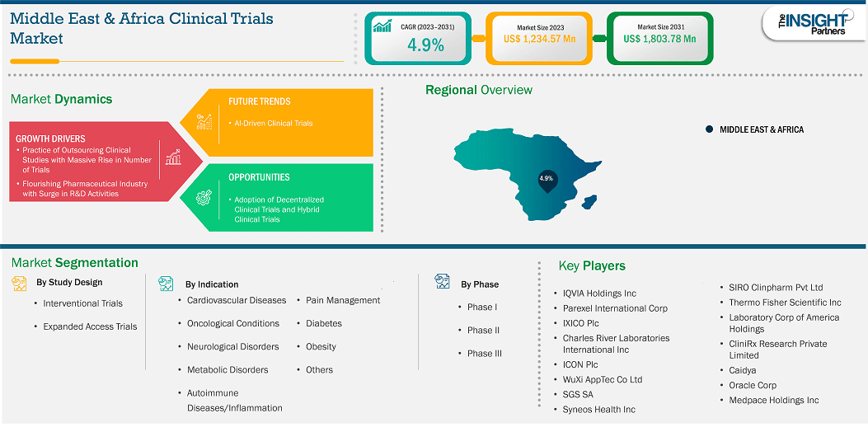This screenshot has height=432, width=868.
Task: Click 'Expanded Access Trials' item
Action: click(x=90, y=326)
